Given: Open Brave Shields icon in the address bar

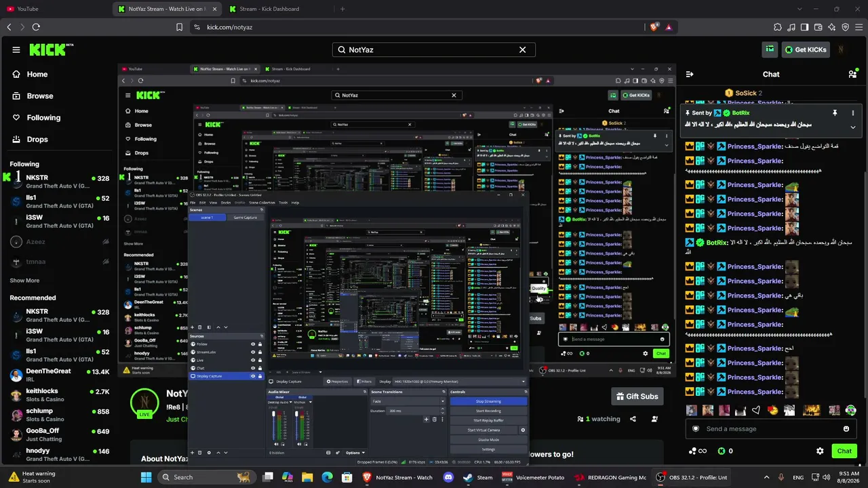Looking at the screenshot, I should [x=654, y=27].
